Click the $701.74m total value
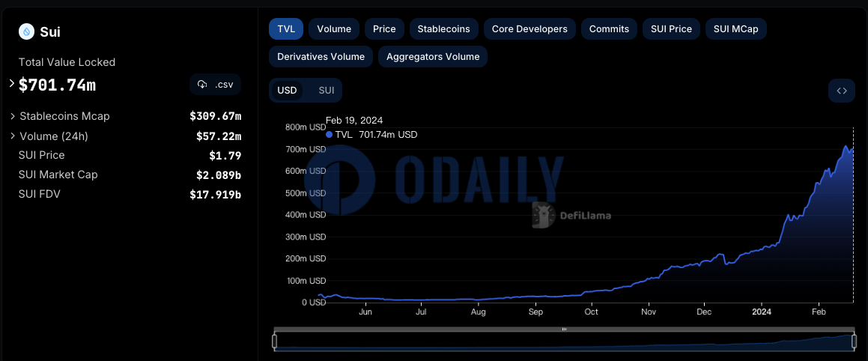Screen dimensions: 868x361 tap(57, 85)
